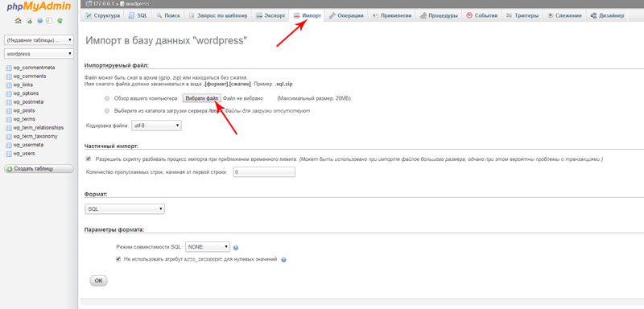The height and width of the screenshot is (309, 644).
Task: Open the 'Экспорт' tab
Action: 270,15
